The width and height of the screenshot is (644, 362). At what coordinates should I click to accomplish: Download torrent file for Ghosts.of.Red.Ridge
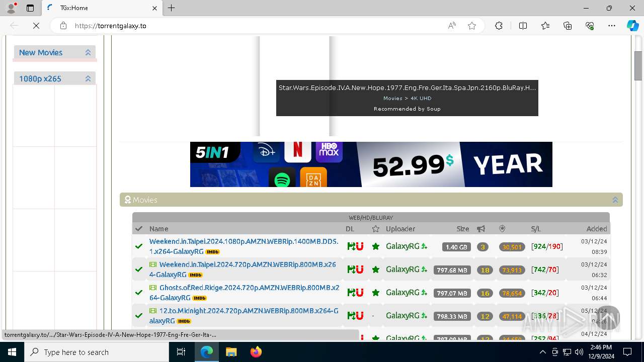pos(351,293)
